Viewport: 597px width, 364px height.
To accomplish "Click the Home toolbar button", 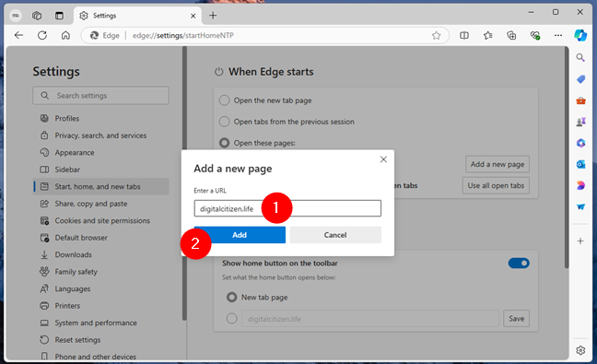I will [65, 35].
